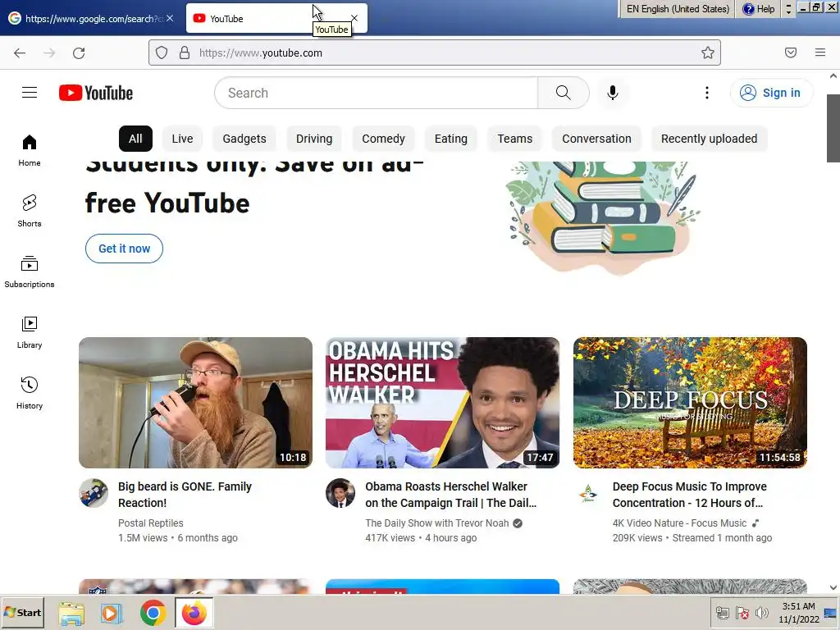Viewport: 840px width, 630px height.
Task: Select the Eating filter chip
Action: pyautogui.click(x=451, y=139)
